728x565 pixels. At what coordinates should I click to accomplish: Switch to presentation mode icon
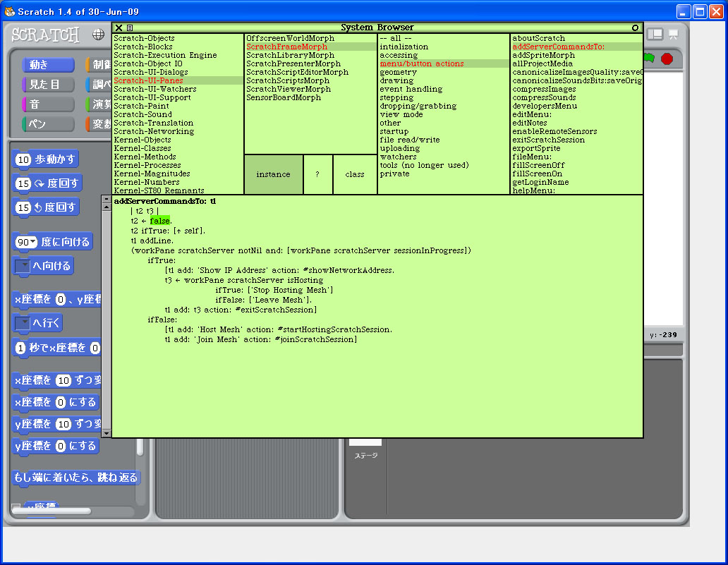[673, 34]
